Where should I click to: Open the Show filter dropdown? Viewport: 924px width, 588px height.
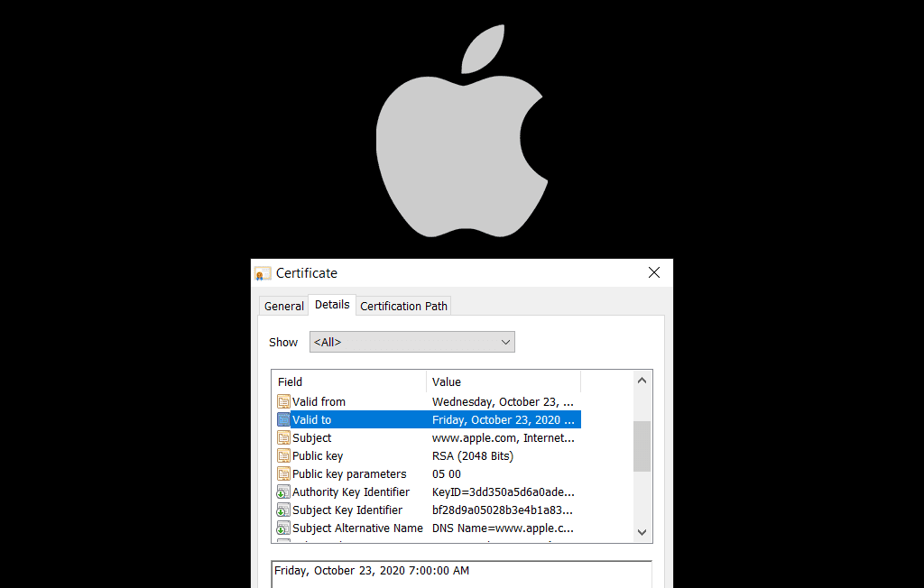[x=411, y=342]
